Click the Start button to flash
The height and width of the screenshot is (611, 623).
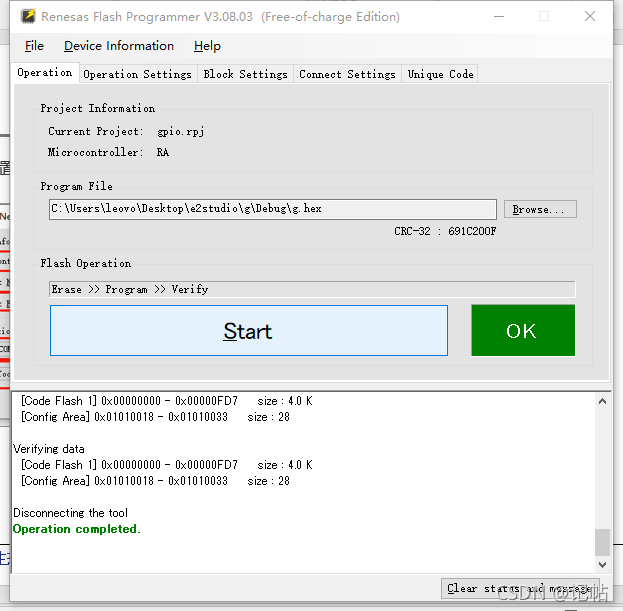pyautogui.click(x=249, y=331)
